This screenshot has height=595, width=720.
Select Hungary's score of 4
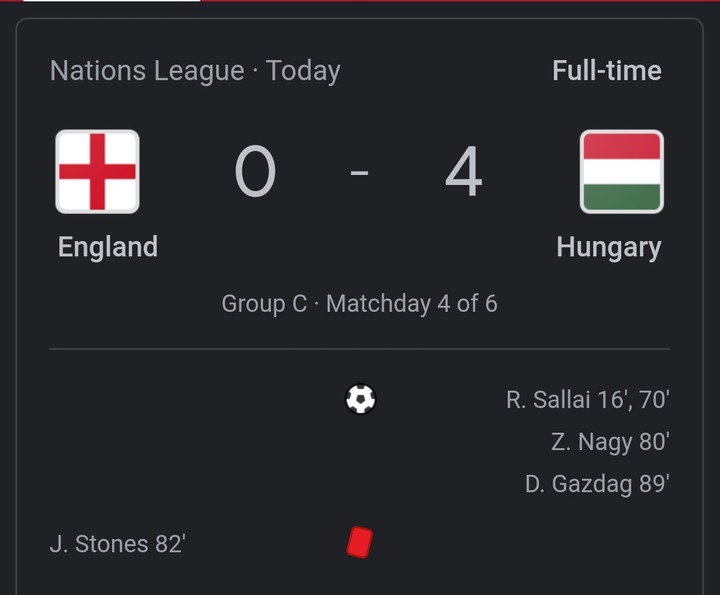pyautogui.click(x=464, y=171)
